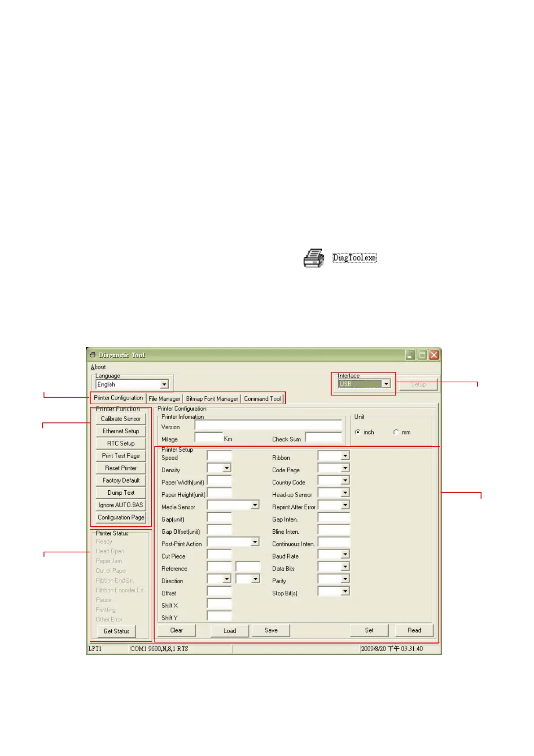Open the About menu

[98, 367]
